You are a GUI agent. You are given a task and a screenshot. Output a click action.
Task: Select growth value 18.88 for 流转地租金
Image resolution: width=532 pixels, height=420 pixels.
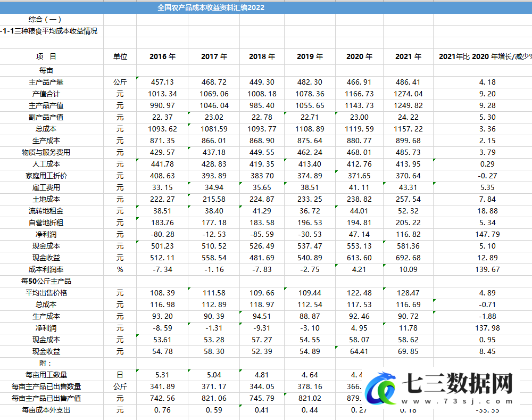pos(487,211)
